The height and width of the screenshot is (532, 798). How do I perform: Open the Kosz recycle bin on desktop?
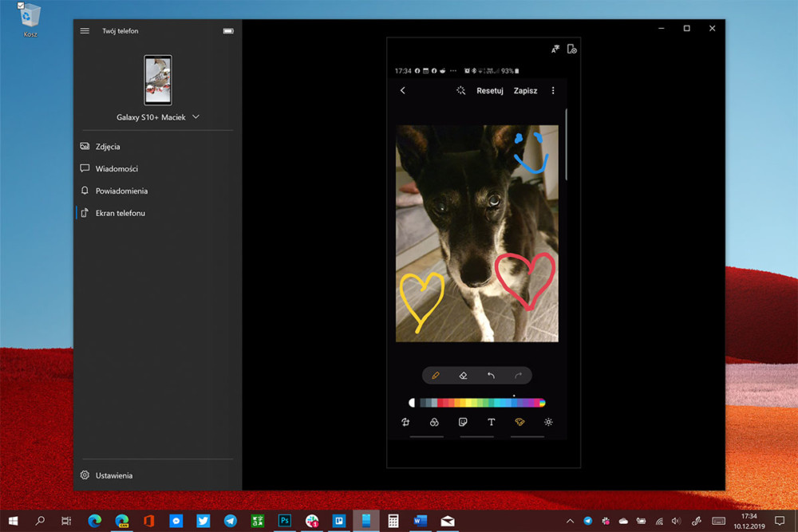pos(30,21)
